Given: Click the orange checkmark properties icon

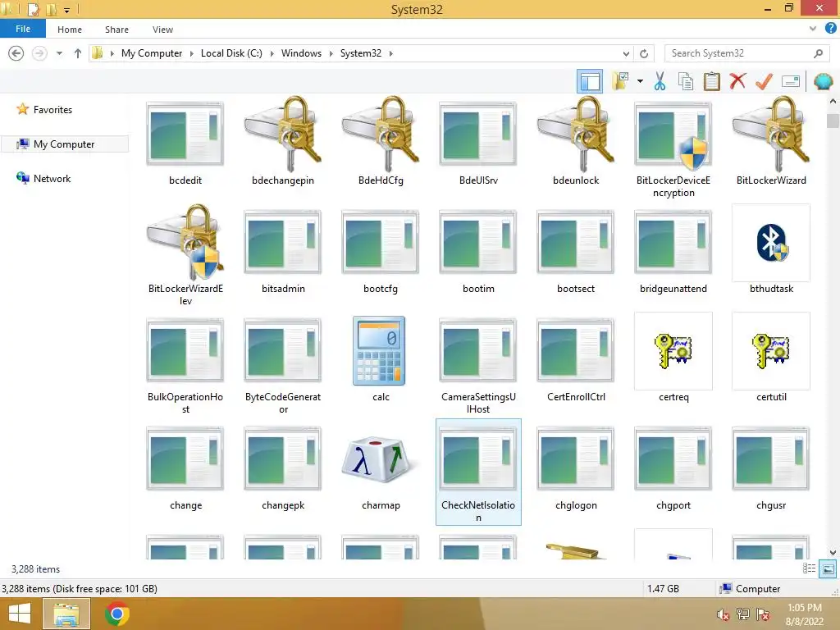Looking at the screenshot, I should pyautogui.click(x=764, y=81).
